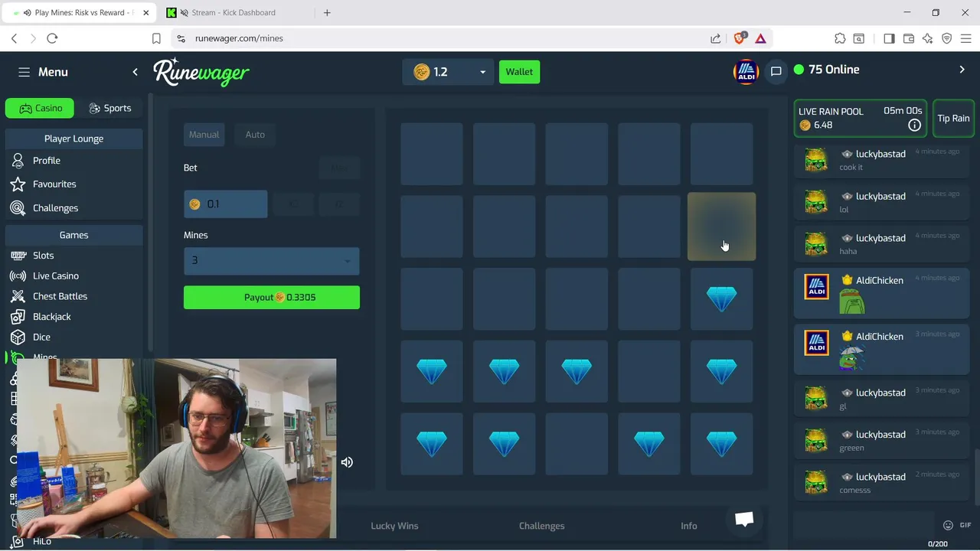Image resolution: width=980 pixels, height=551 pixels.
Task: Open Brave Shields panel
Action: click(x=740, y=38)
